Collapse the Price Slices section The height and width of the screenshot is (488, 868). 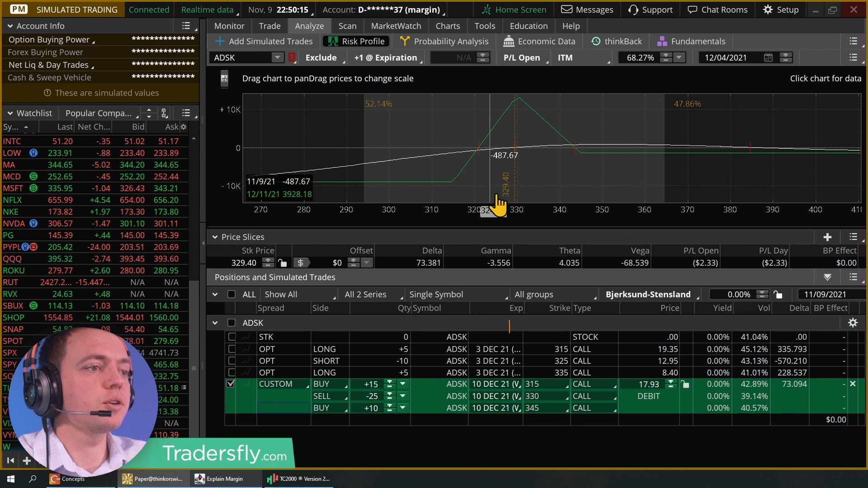(215, 237)
